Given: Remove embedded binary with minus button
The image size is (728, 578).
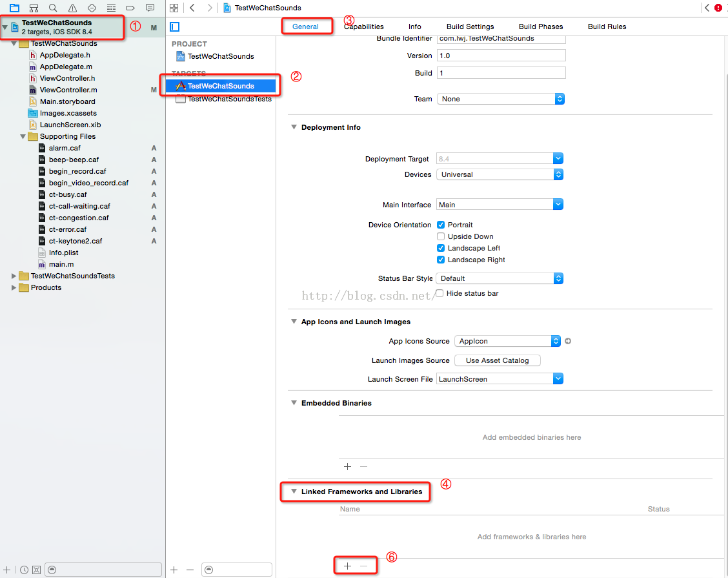Looking at the screenshot, I should click(x=363, y=466).
